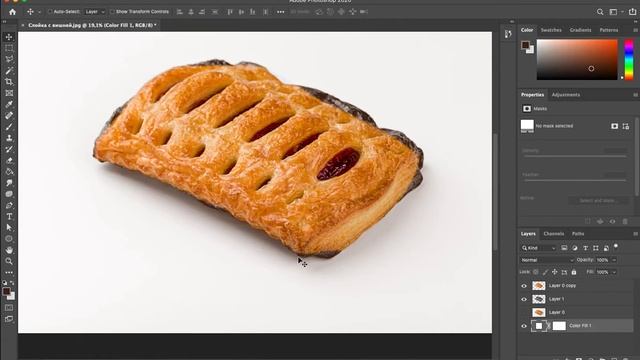Screen dimensions: 640x360
Task: Open the Properties panel menu
Action: (x=635, y=95)
